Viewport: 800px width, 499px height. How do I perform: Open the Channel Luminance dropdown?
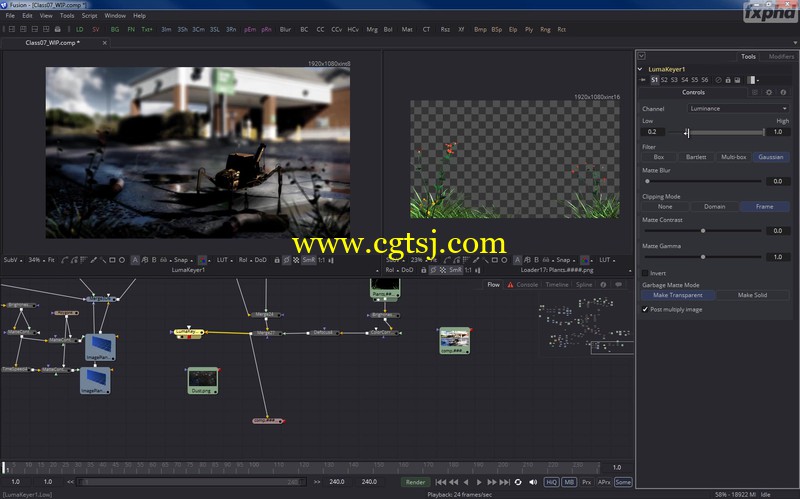coord(738,108)
